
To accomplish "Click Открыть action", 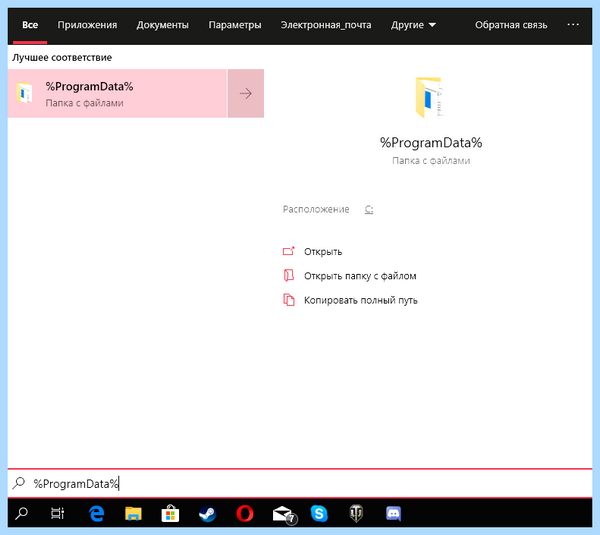I will [x=323, y=252].
